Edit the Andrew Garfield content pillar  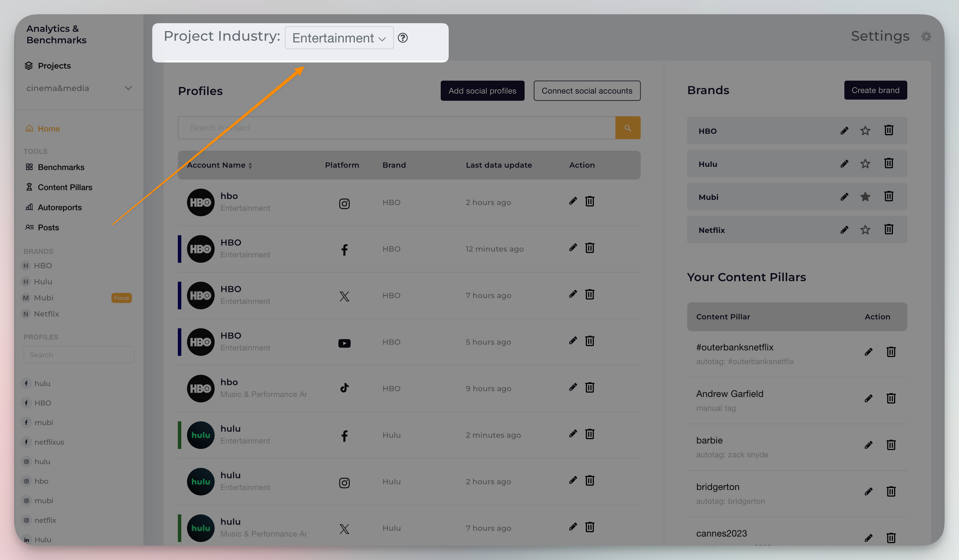(868, 399)
